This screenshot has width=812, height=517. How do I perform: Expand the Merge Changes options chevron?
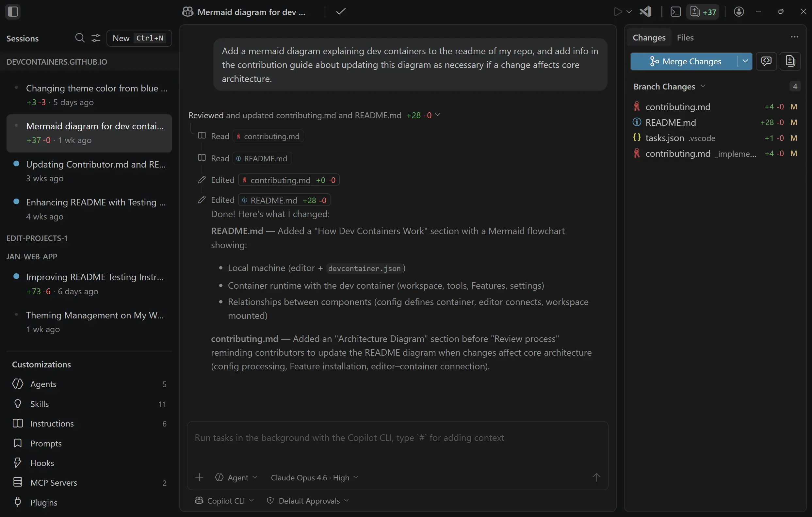tap(745, 61)
